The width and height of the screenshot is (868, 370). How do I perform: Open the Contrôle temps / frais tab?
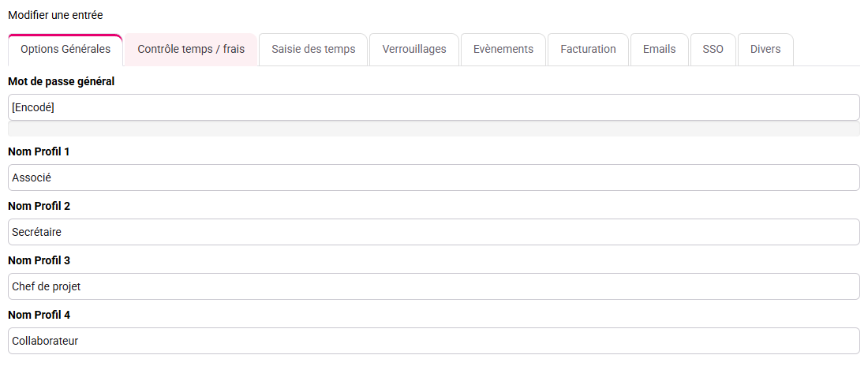pyautogui.click(x=191, y=50)
